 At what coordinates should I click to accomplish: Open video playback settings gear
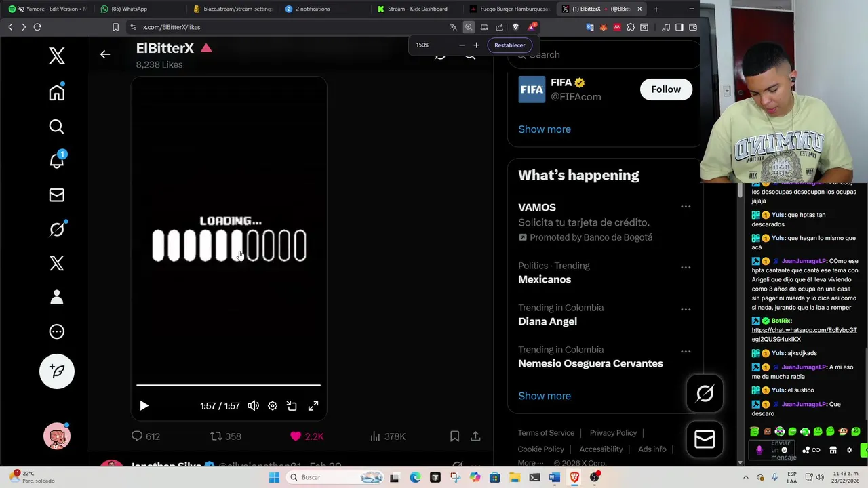coord(273,405)
